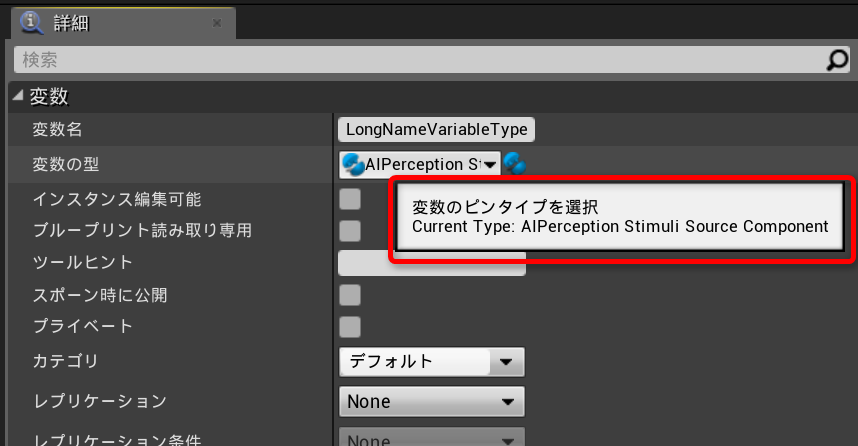The width and height of the screenshot is (858, 446).
Task: Click the レプリケーション label
Action: pos(100,401)
